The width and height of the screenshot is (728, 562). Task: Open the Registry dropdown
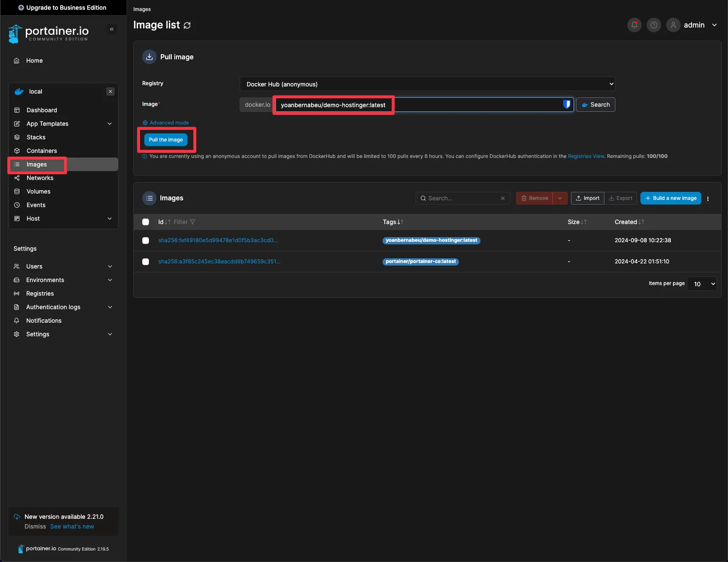[x=427, y=84]
